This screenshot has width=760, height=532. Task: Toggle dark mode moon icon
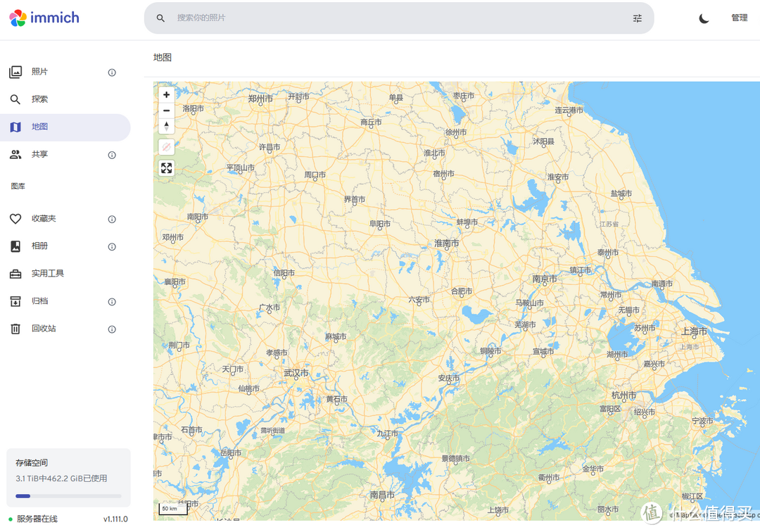[x=704, y=18]
